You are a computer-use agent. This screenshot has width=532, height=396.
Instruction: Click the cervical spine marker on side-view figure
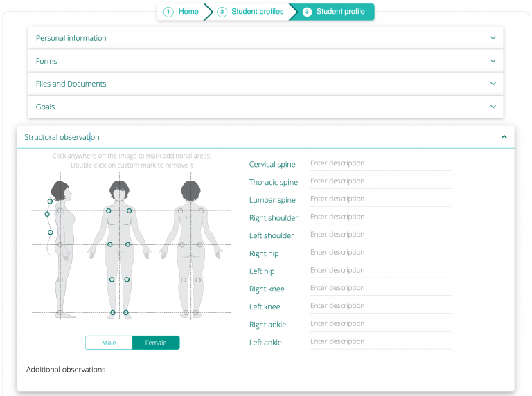pyautogui.click(x=50, y=201)
